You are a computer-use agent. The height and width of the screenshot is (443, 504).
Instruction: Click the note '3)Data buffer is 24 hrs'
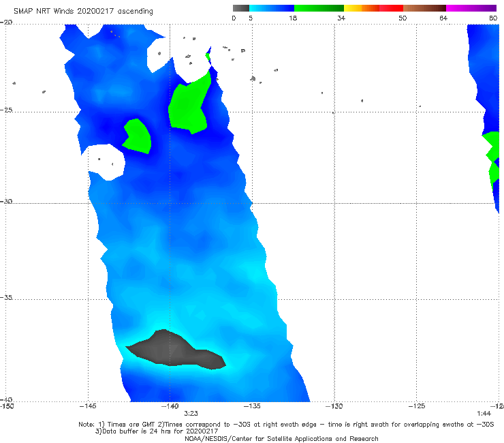pyautogui.click(x=157, y=431)
